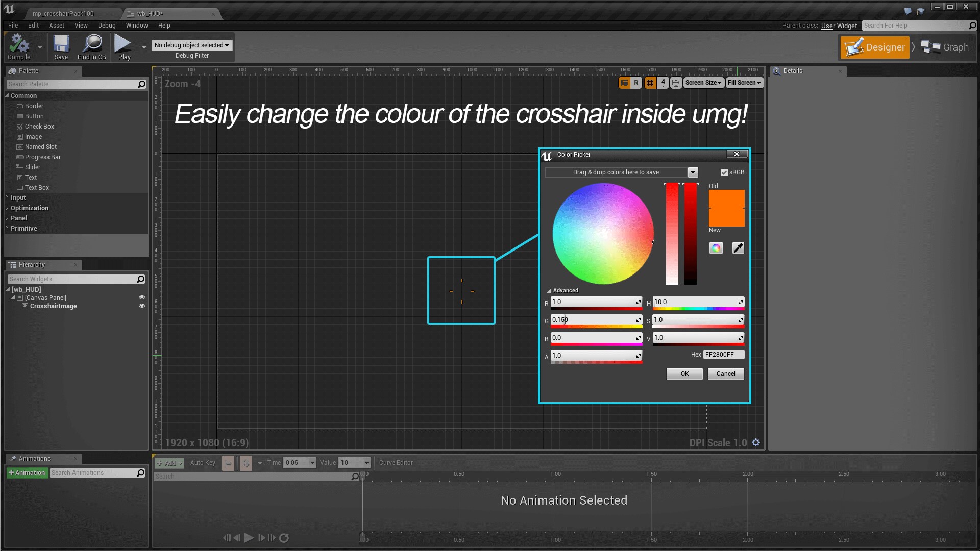The image size is (980, 551).
Task: Toggle visibility of Canvas Panel
Action: (142, 298)
